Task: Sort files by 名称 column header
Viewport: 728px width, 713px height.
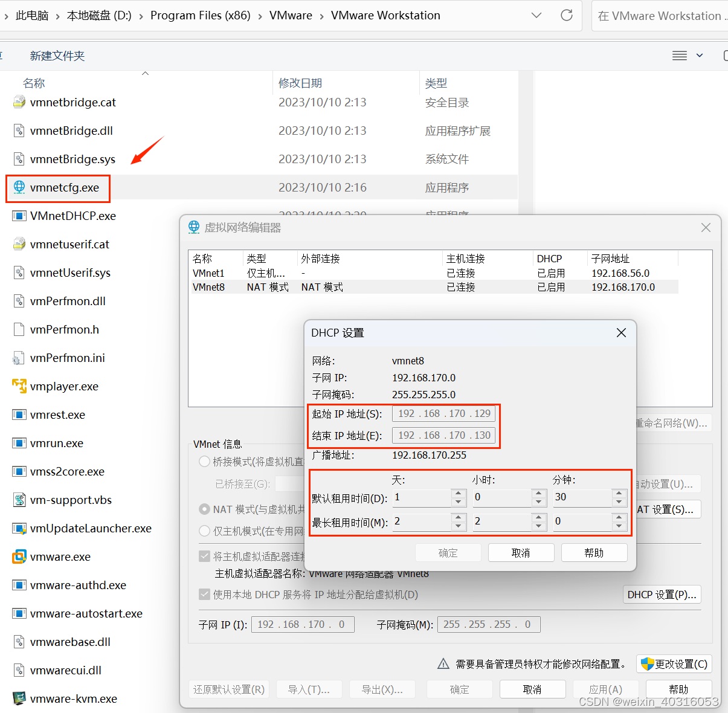Action: (x=34, y=83)
